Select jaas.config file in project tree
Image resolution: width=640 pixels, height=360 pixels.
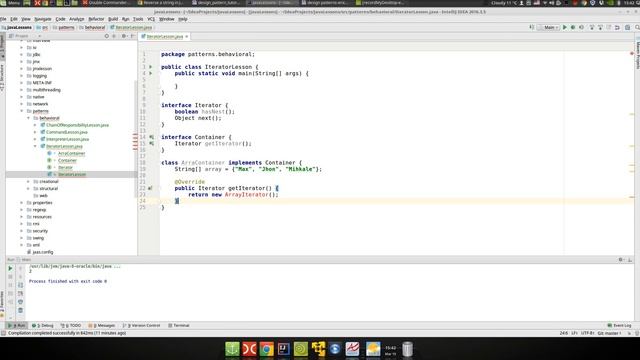43,252
